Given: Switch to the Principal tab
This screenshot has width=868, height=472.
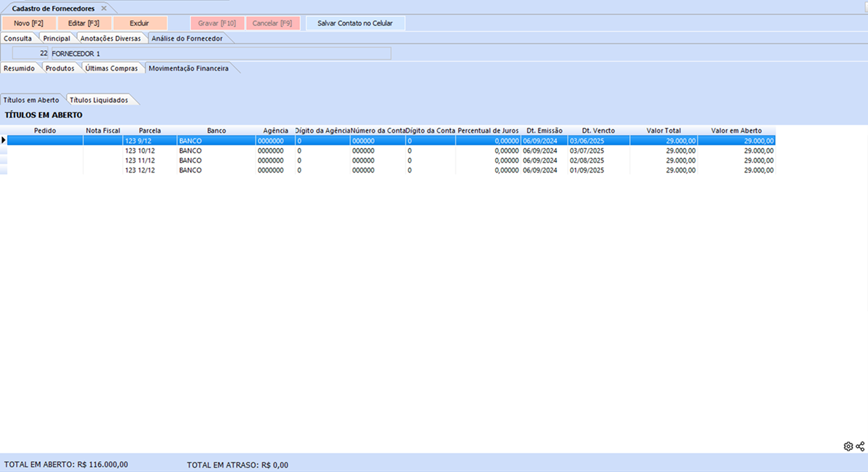Looking at the screenshot, I should click(57, 38).
